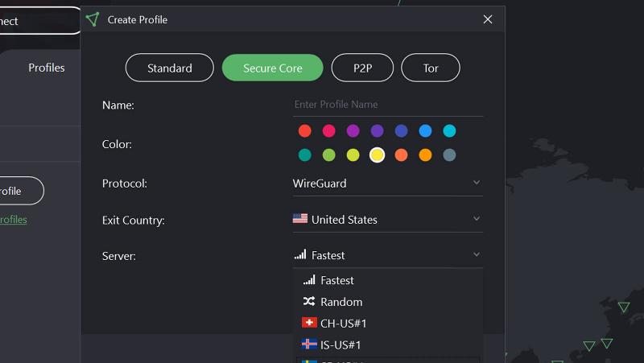
Task: Click the top green server marker on the map
Action: click(624, 307)
